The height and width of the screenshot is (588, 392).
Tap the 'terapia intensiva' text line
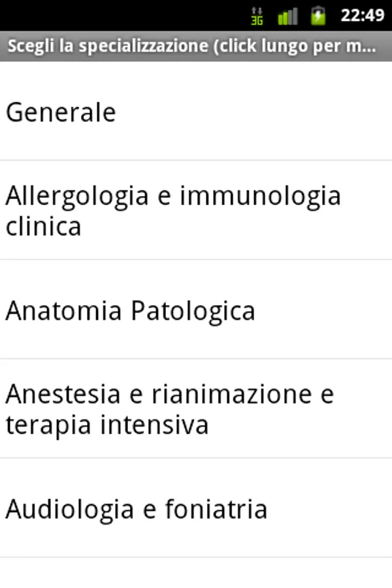(x=107, y=425)
